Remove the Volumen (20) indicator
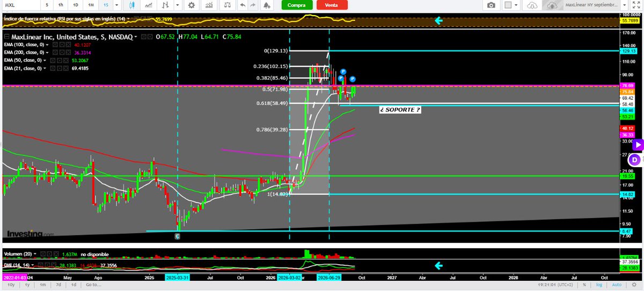 (x=56, y=254)
